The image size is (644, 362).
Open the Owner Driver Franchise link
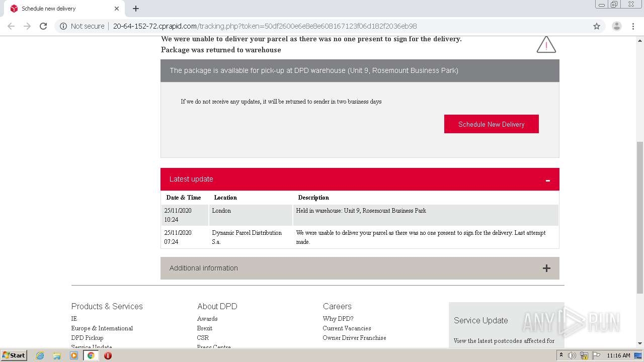coord(354,338)
